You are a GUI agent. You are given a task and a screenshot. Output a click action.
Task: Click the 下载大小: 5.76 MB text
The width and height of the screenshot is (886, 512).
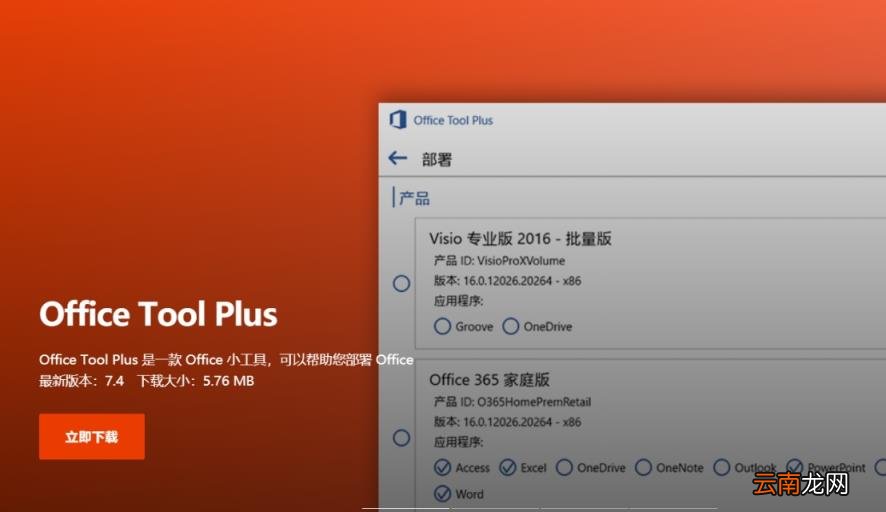click(196, 381)
